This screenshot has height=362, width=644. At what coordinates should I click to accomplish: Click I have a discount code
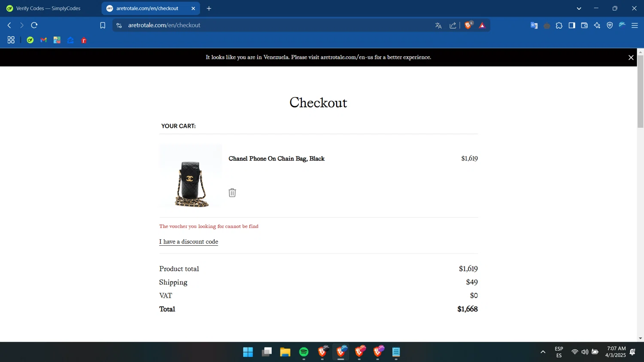188,242
